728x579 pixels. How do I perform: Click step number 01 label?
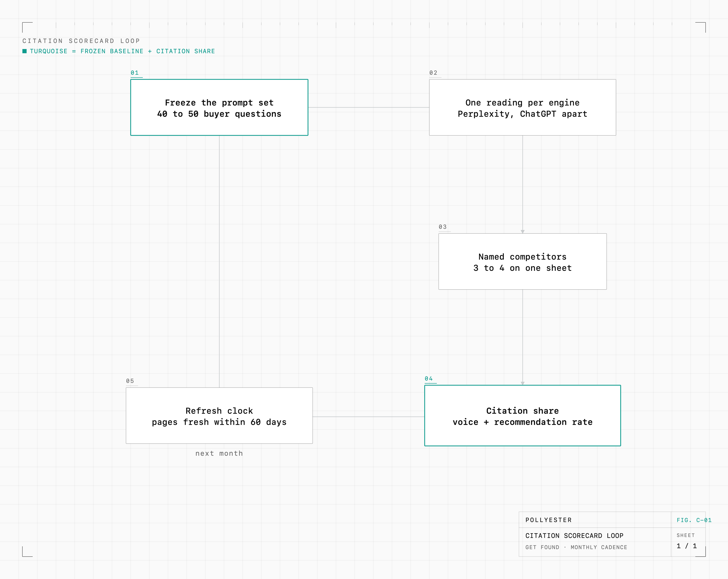pyautogui.click(x=135, y=73)
